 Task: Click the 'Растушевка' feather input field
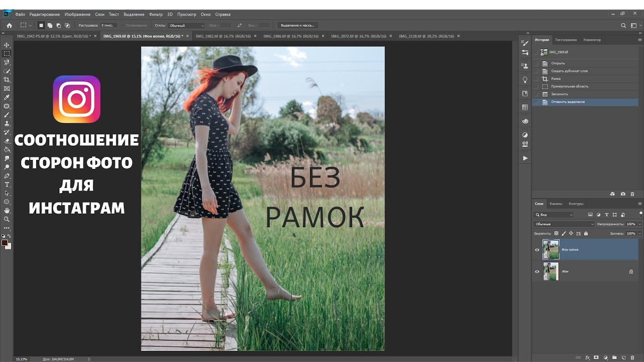click(x=109, y=25)
